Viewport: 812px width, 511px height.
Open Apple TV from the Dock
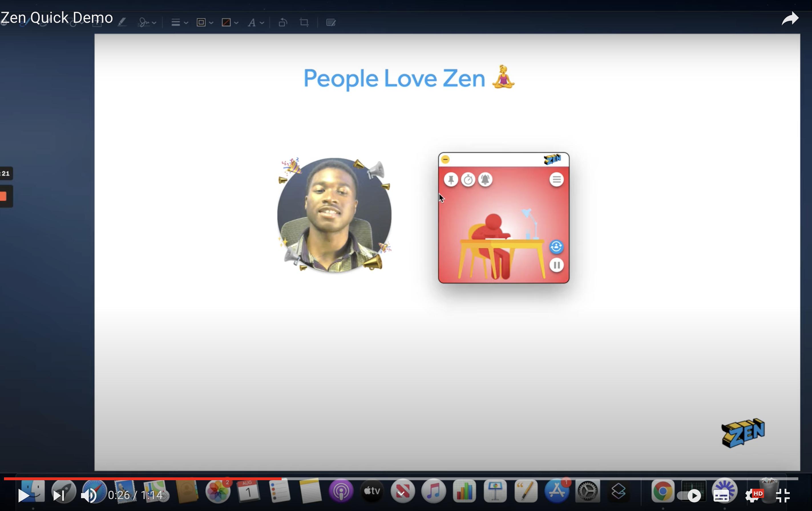tap(372, 491)
